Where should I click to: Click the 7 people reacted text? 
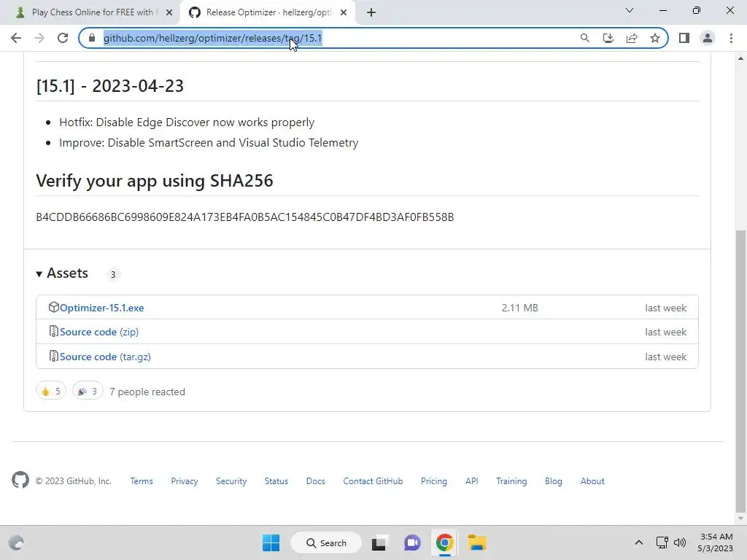[x=147, y=392]
